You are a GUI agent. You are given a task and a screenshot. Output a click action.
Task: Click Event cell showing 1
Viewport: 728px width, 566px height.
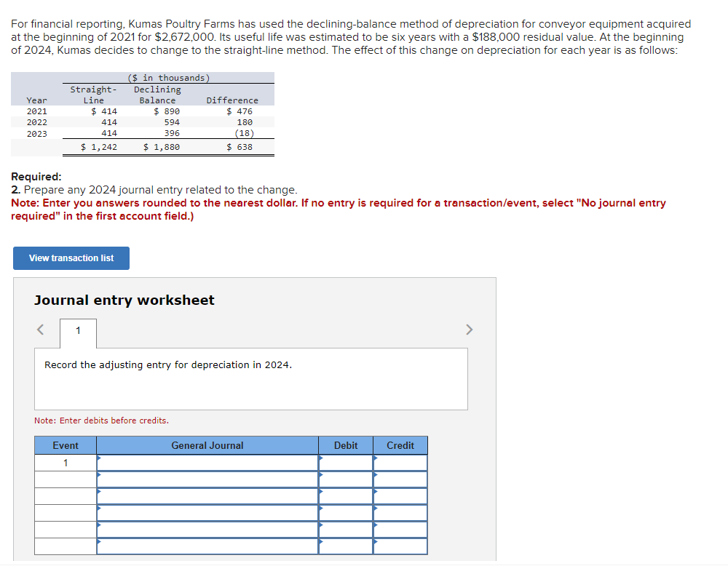point(66,463)
